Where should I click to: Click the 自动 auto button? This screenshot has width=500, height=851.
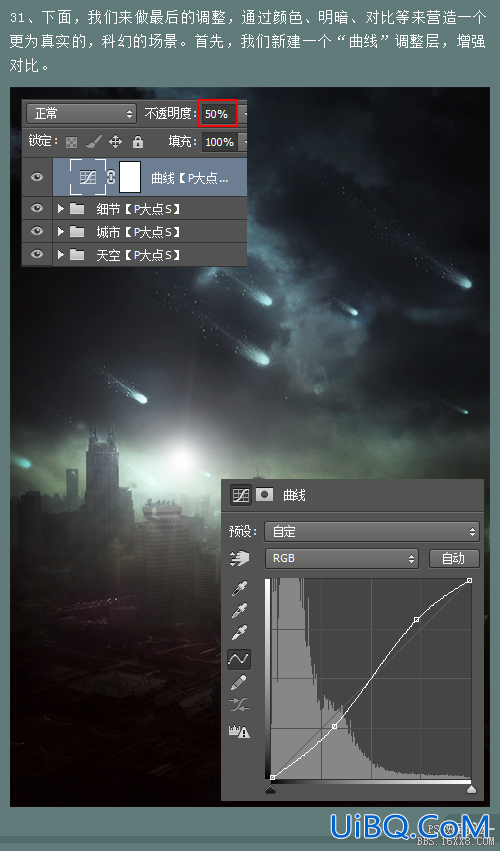click(454, 558)
